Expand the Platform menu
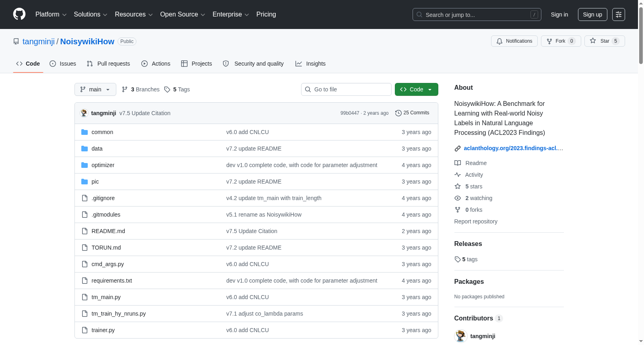 point(51,14)
